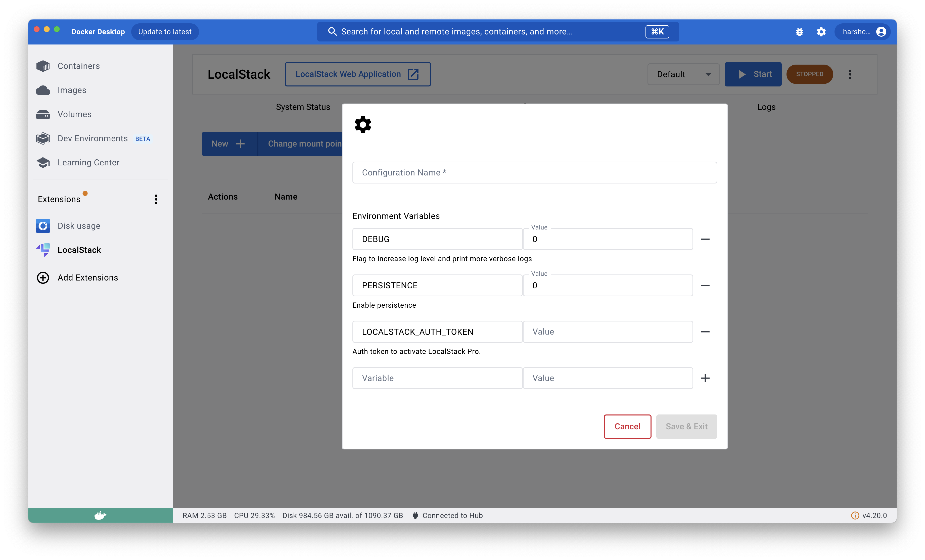Click the LocalStack sidebar icon
The height and width of the screenshot is (560, 925).
tap(43, 250)
